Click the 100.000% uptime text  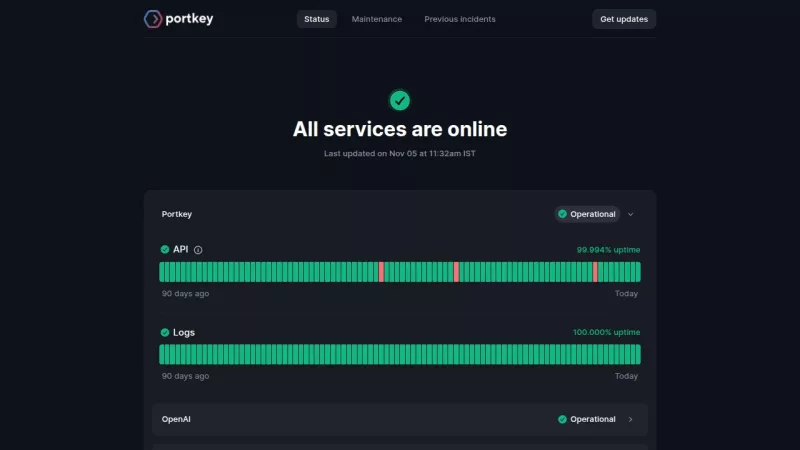(x=606, y=332)
